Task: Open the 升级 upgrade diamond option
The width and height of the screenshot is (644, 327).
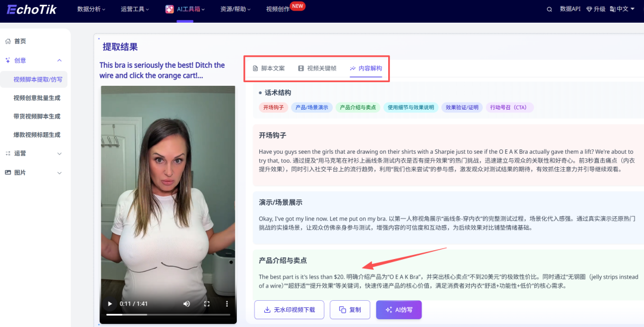Action: pyautogui.click(x=595, y=9)
